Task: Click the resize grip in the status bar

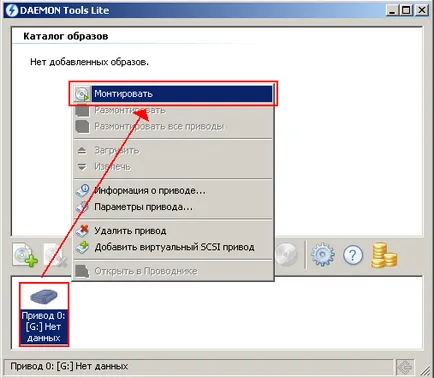Action: coord(424,369)
